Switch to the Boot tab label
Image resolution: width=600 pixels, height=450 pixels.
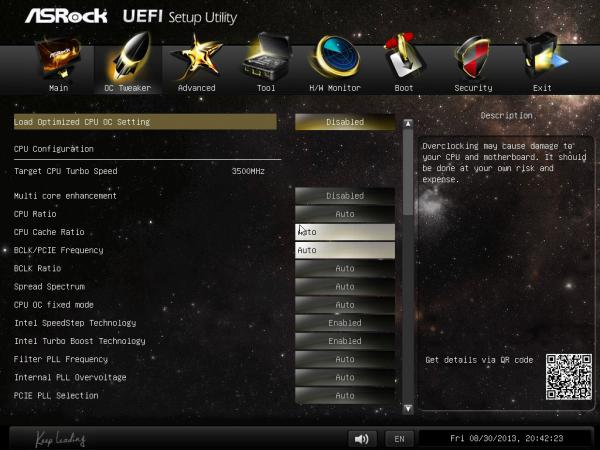404,88
